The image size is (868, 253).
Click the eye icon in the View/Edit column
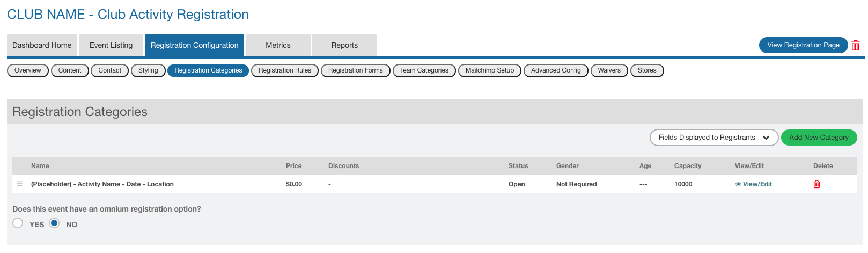click(x=738, y=184)
